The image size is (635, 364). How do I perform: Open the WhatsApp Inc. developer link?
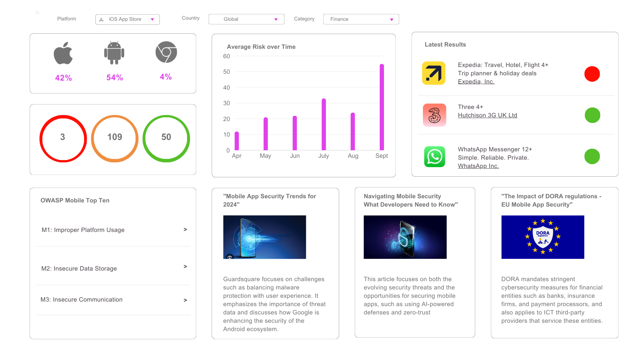[479, 166]
